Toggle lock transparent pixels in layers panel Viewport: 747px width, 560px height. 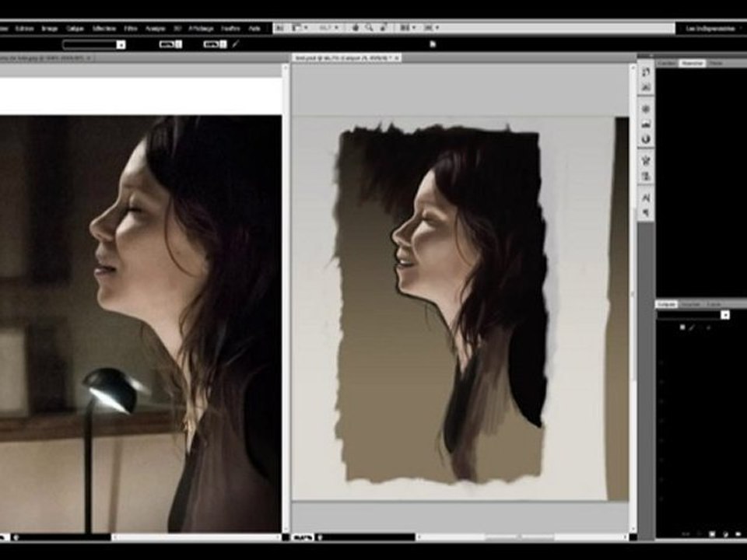click(x=682, y=327)
